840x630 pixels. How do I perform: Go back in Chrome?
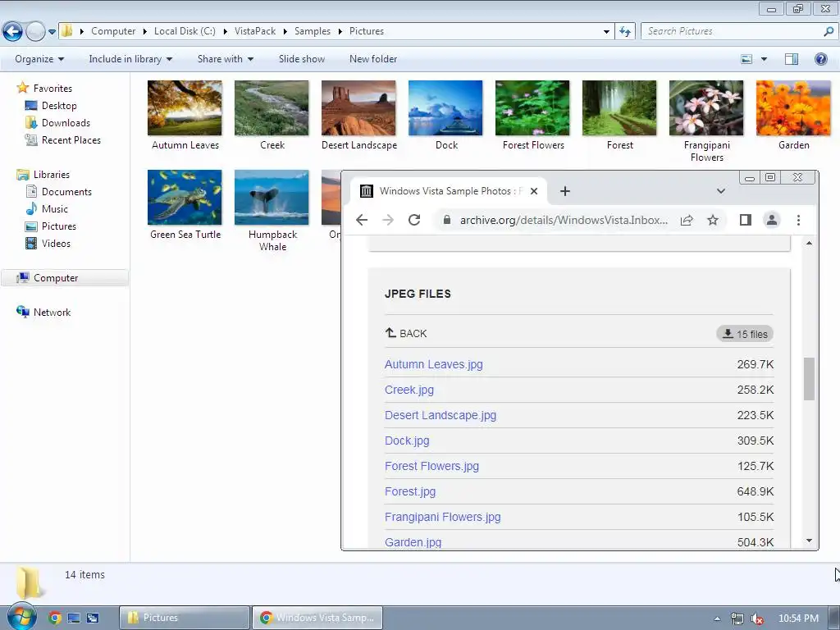point(362,220)
